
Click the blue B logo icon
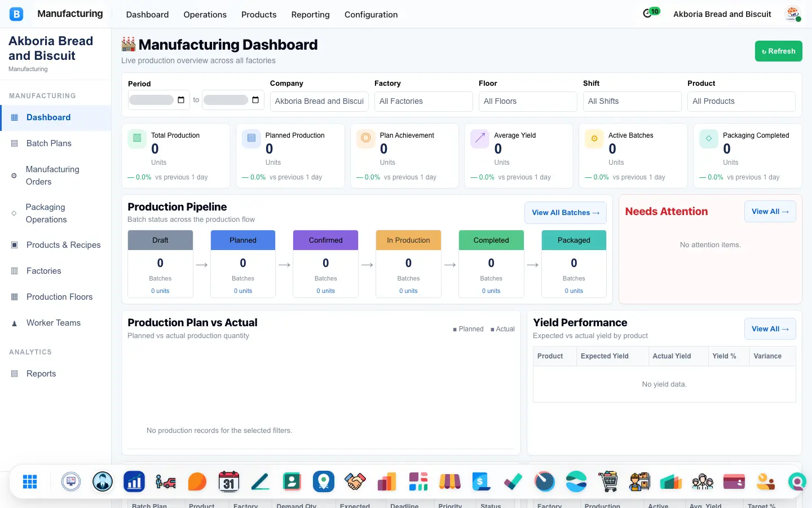(16, 14)
